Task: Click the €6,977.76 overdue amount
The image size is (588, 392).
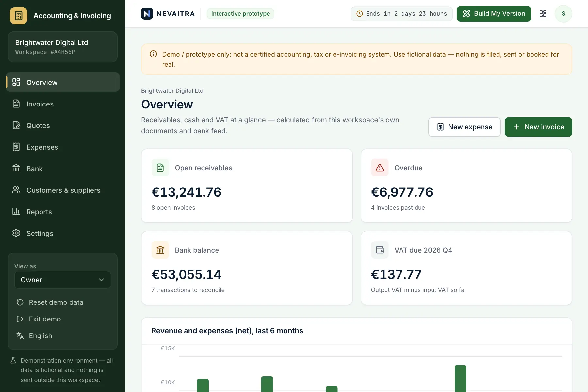Action: pos(402,192)
